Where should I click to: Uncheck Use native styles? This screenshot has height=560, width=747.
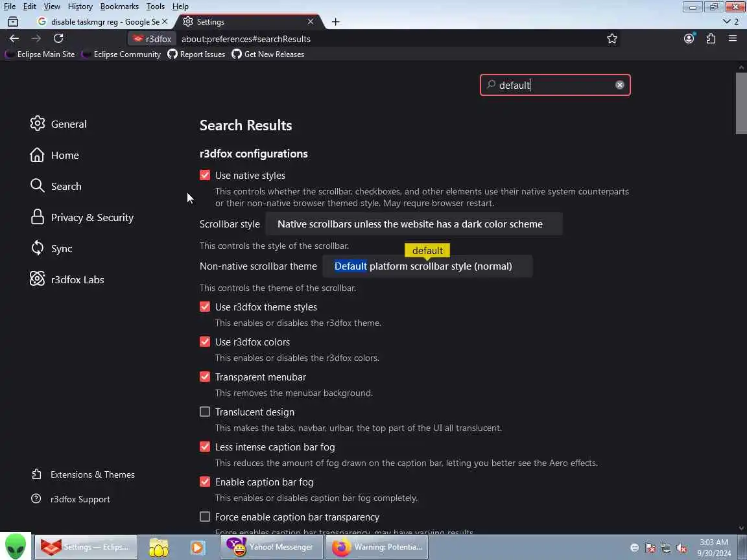(205, 175)
